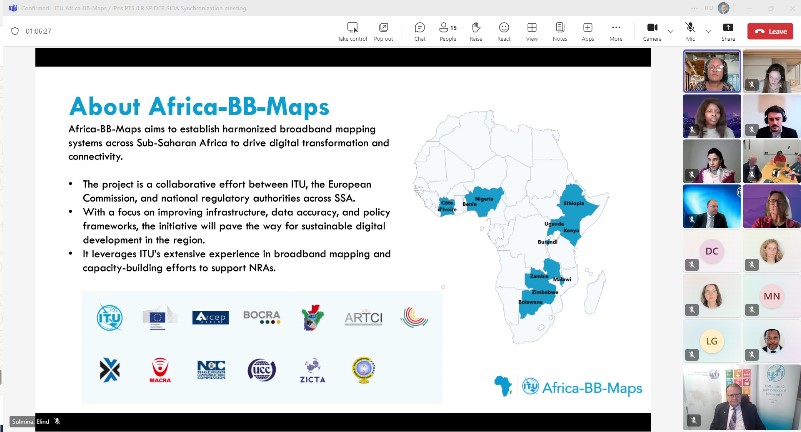Click the recording indicator beside the timer

[x=15, y=31]
